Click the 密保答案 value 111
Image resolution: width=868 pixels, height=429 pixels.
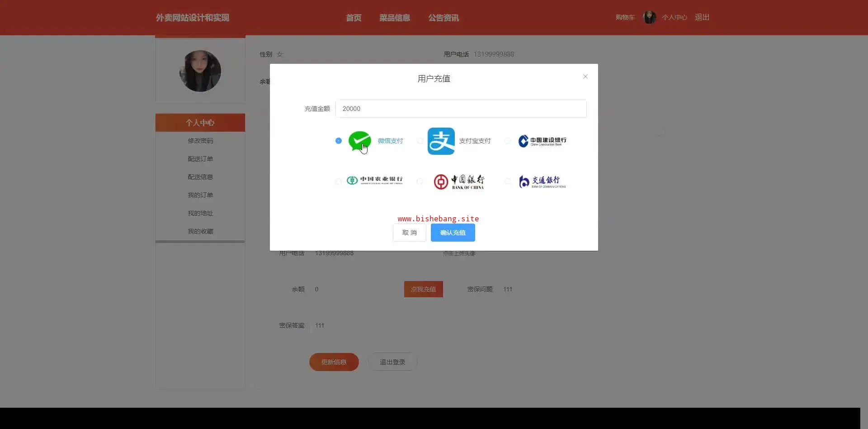tap(320, 325)
